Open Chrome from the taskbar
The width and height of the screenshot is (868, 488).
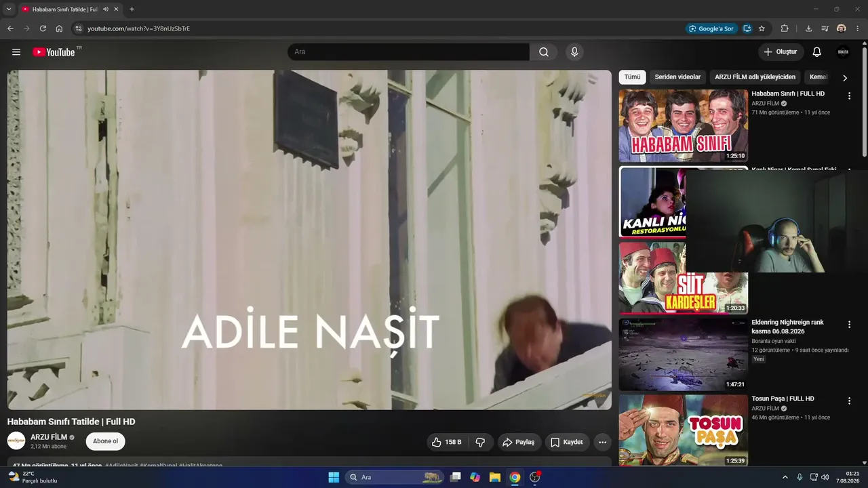click(515, 477)
